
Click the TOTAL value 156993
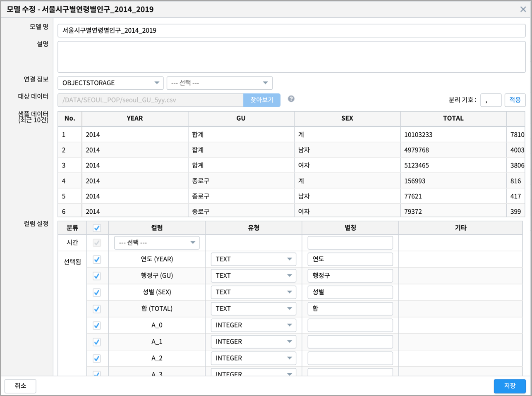tap(415, 181)
